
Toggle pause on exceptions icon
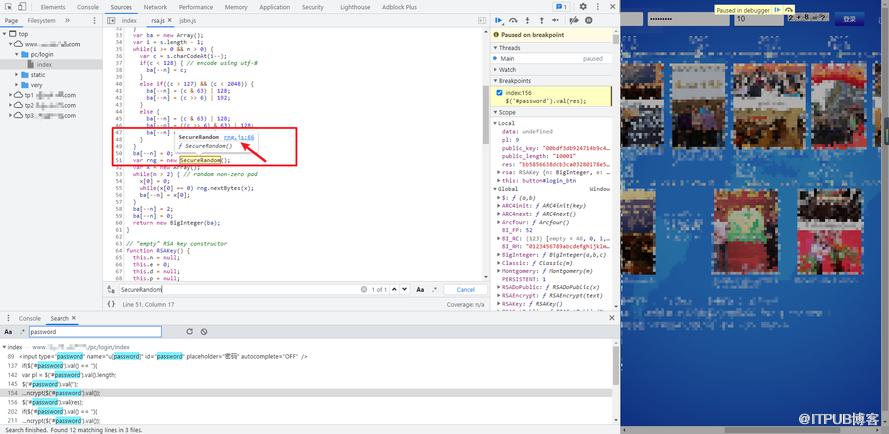[589, 20]
